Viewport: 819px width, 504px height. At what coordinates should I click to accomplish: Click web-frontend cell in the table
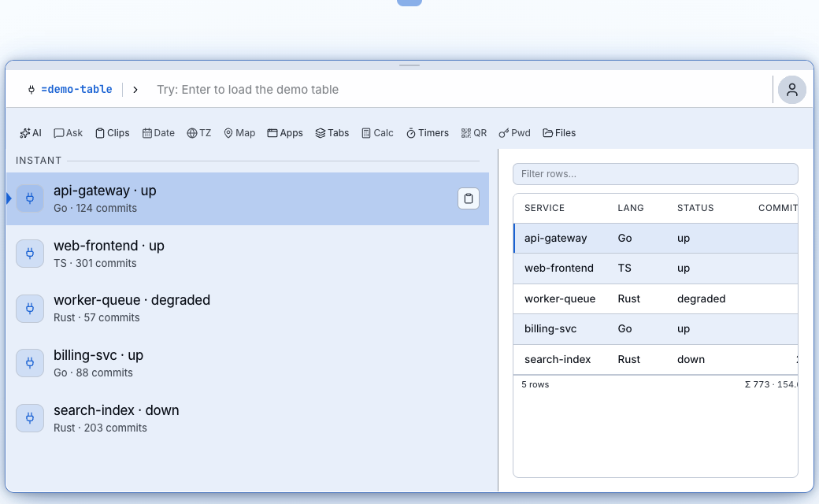click(x=559, y=268)
